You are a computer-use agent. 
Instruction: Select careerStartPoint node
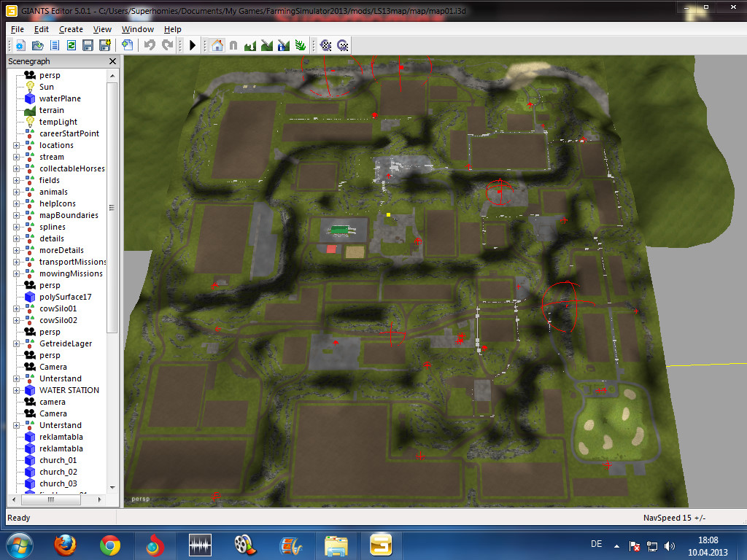pos(69,133)
